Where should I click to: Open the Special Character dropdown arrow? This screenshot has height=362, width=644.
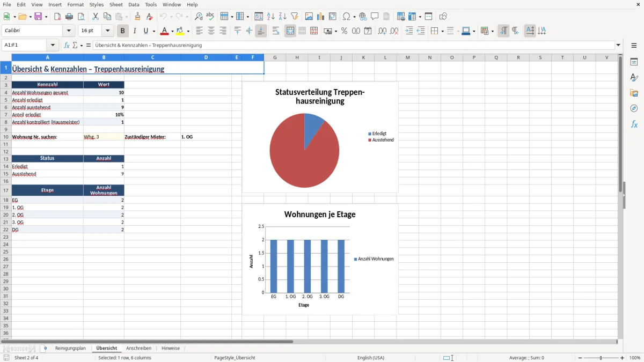[354, 17]
